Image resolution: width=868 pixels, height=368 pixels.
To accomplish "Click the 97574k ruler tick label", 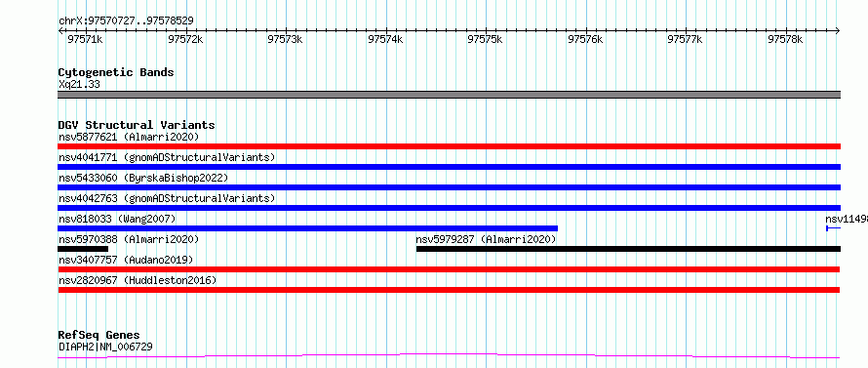I will coord(385,39).
